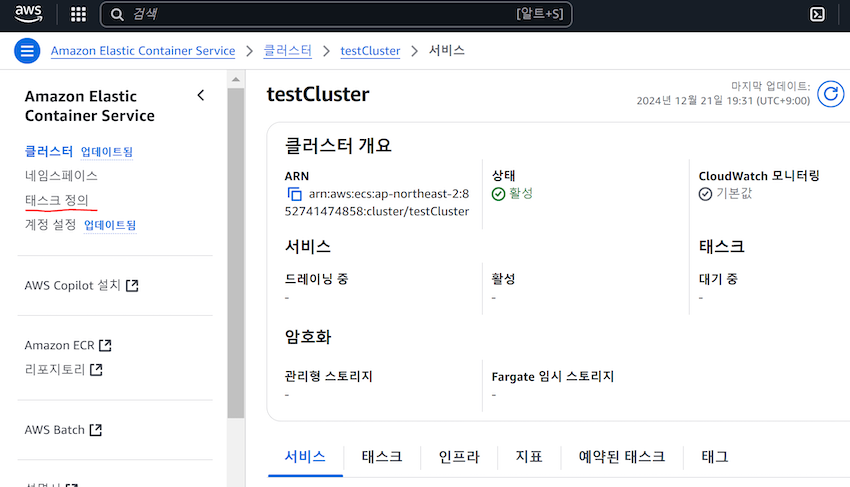The image size is (850, 487).
Task: Click the CloudWatch 모니터링 label
Action: (759, 176)
